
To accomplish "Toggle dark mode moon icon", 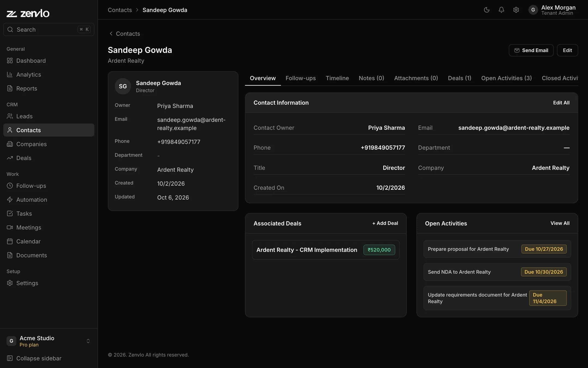I will (486, 10).
